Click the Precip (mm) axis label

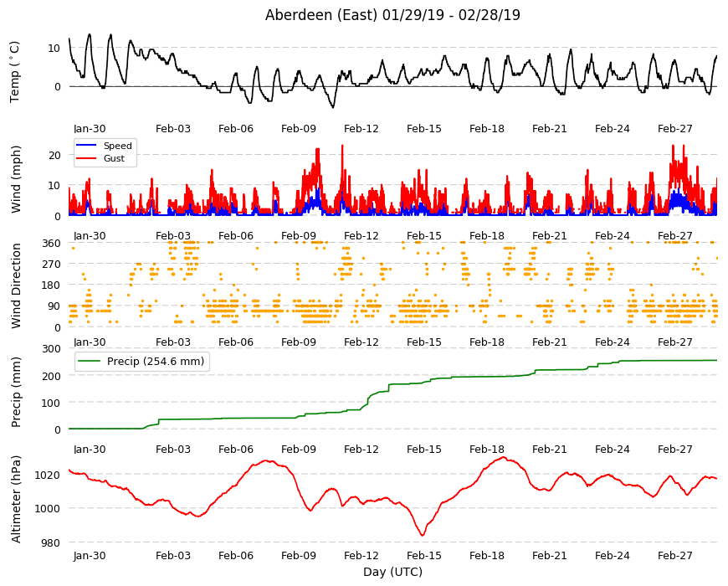click(16, 392)
